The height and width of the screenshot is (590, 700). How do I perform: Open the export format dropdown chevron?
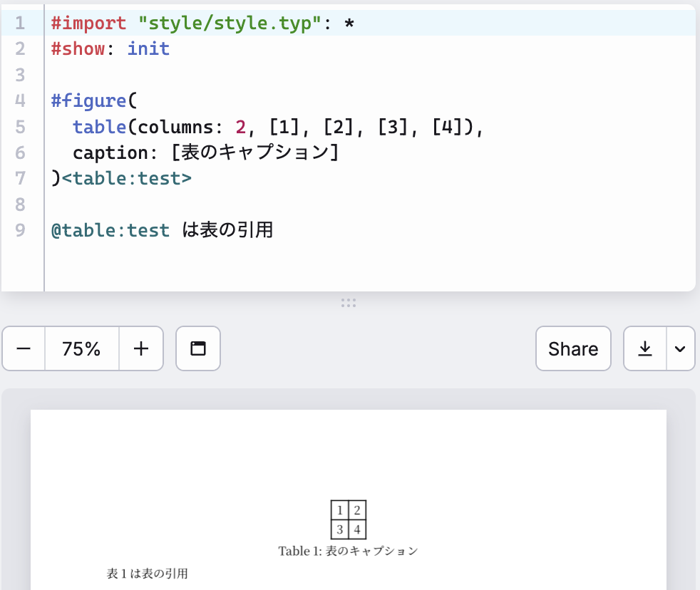[680, 348]
